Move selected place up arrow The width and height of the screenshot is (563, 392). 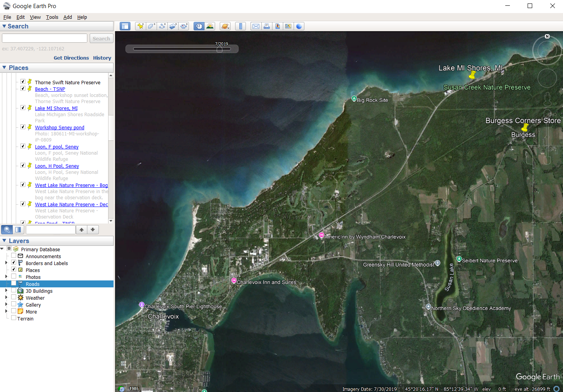[82, 230]
